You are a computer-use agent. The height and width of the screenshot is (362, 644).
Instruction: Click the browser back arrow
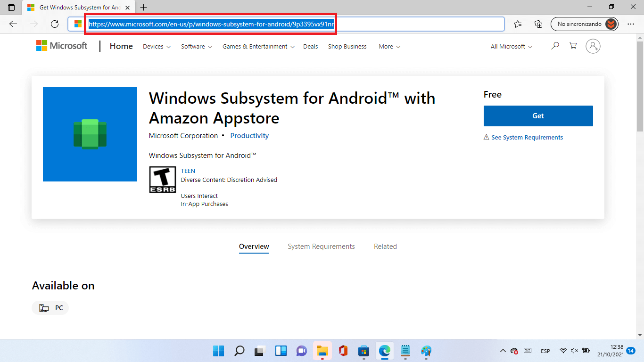click(13, 24)
